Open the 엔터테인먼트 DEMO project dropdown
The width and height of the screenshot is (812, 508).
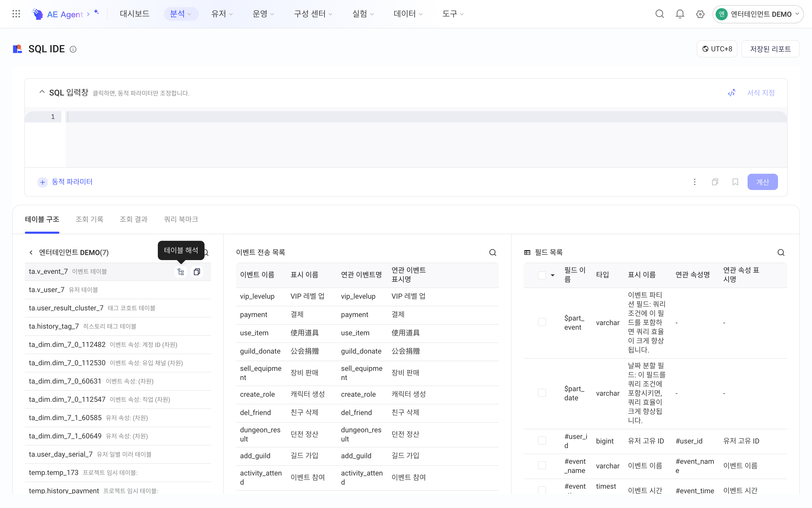[x=758, y=14]
